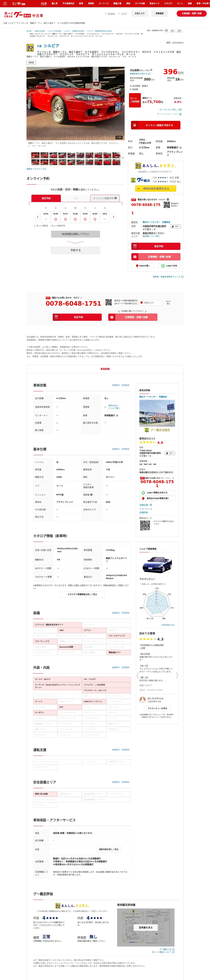Open the ヘルプ help link

pyautogui.click(x=124, y=14)
